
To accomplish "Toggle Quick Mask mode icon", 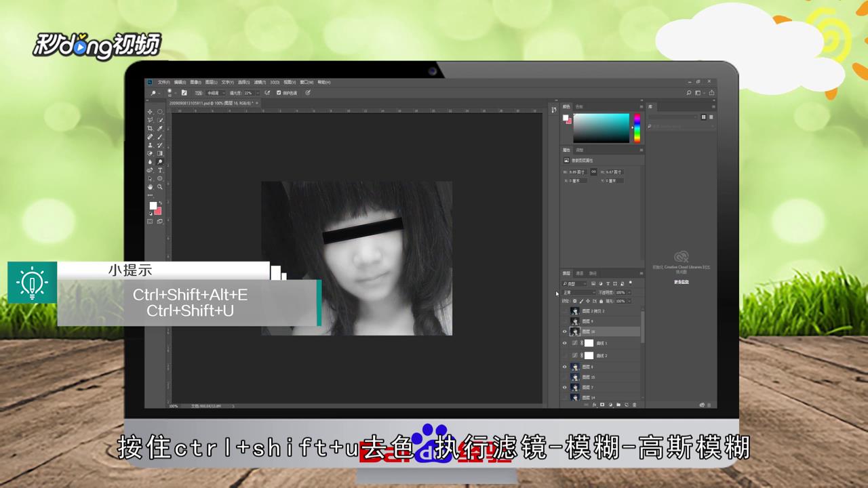I will [x=150, y=222].
